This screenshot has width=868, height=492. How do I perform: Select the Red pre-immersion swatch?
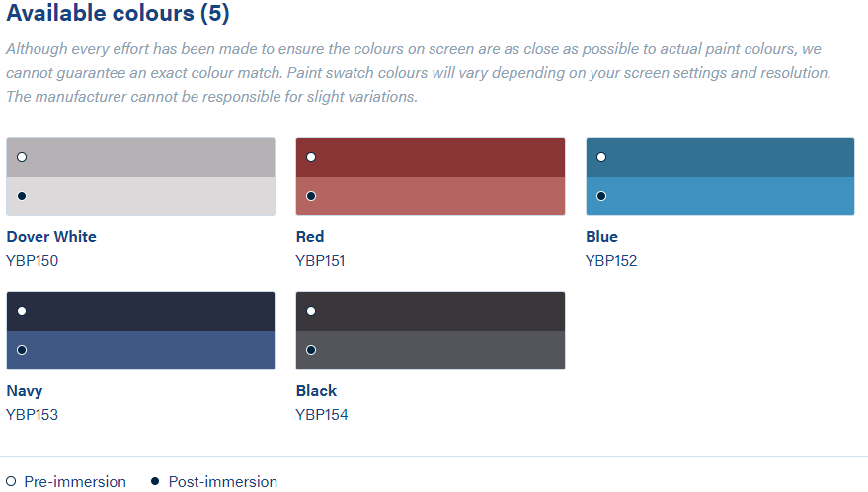pos(430,158)
